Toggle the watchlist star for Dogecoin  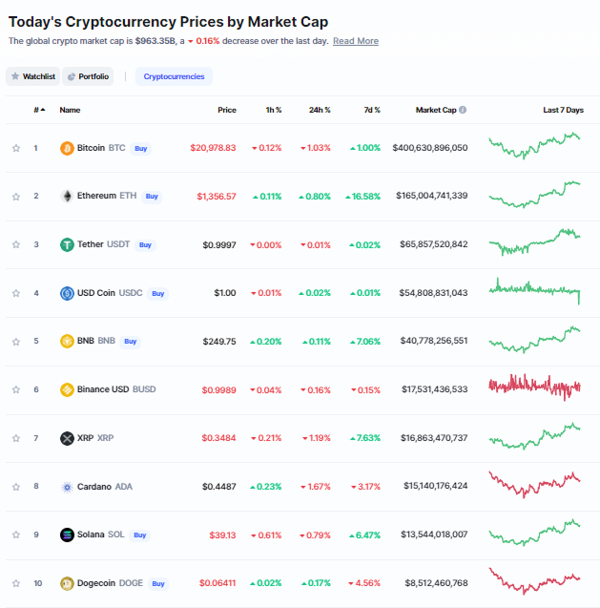pos(16,583)
